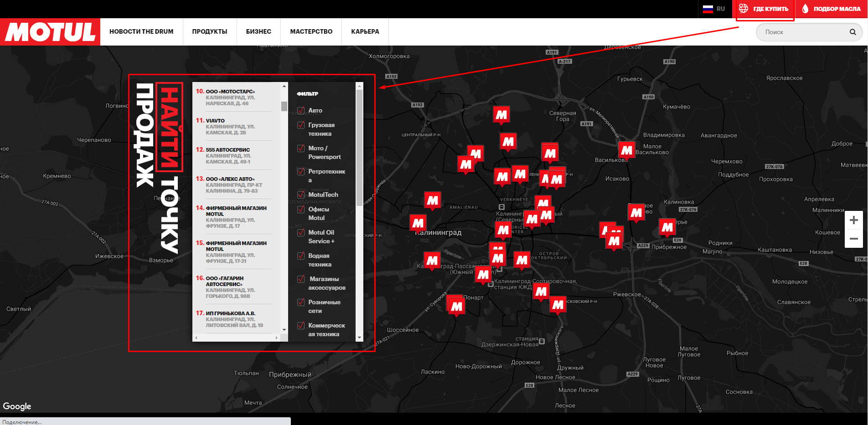Click the Google logo on the map
Image resolution: width=868 pixels, height=425 pixels.
tap(17, 406)
